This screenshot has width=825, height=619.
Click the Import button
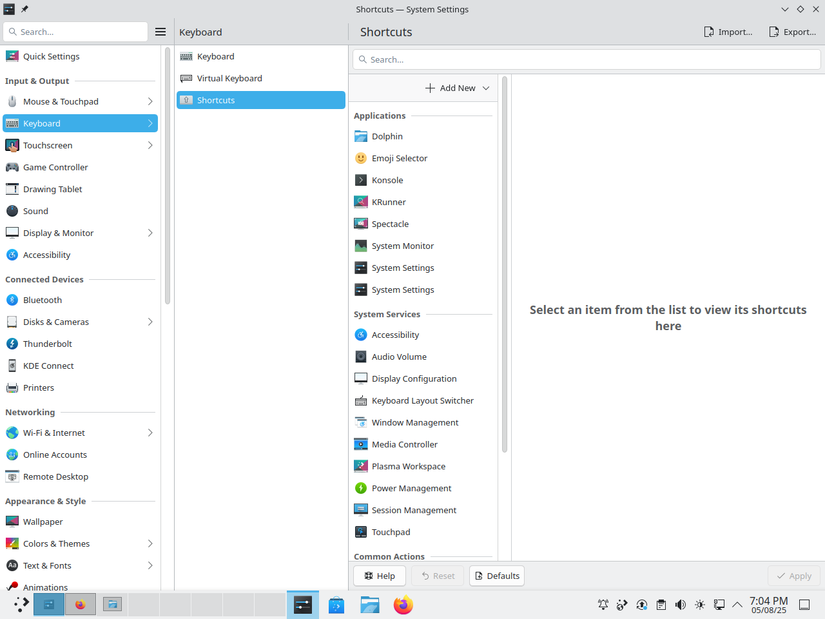[x=727, y=31]
